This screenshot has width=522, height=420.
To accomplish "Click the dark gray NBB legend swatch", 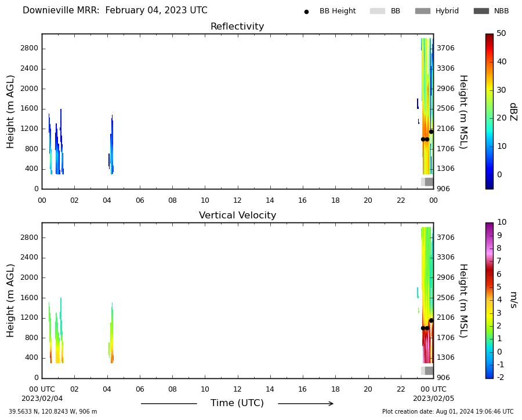I will pos(481,11).
